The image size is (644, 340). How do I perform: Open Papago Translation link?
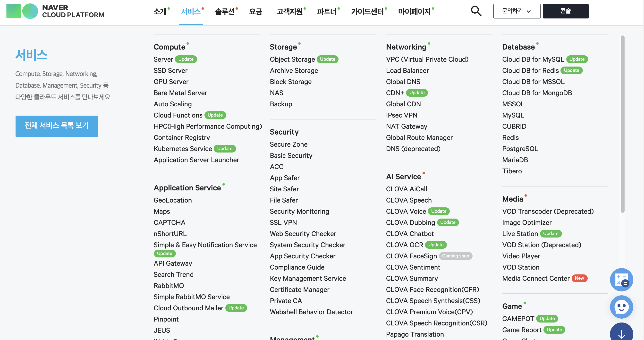pyautogui.click(x=415, y=334)
